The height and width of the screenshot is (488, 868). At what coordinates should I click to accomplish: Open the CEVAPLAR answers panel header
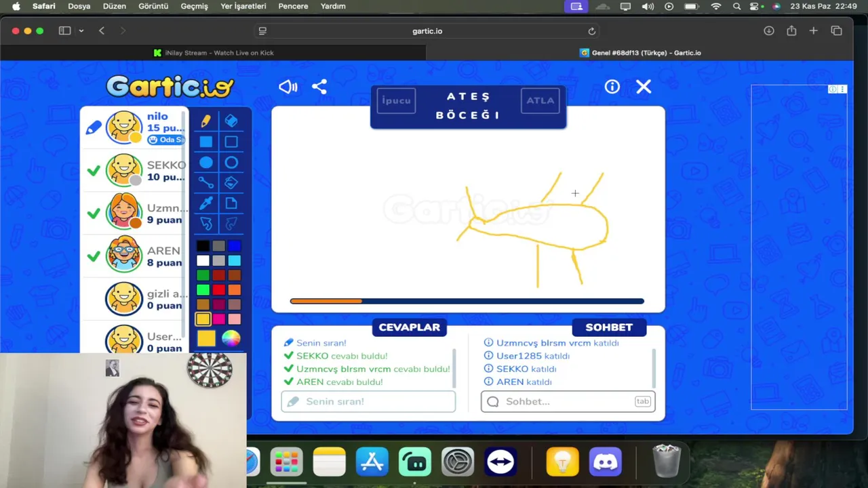click(x=409, y=327)
